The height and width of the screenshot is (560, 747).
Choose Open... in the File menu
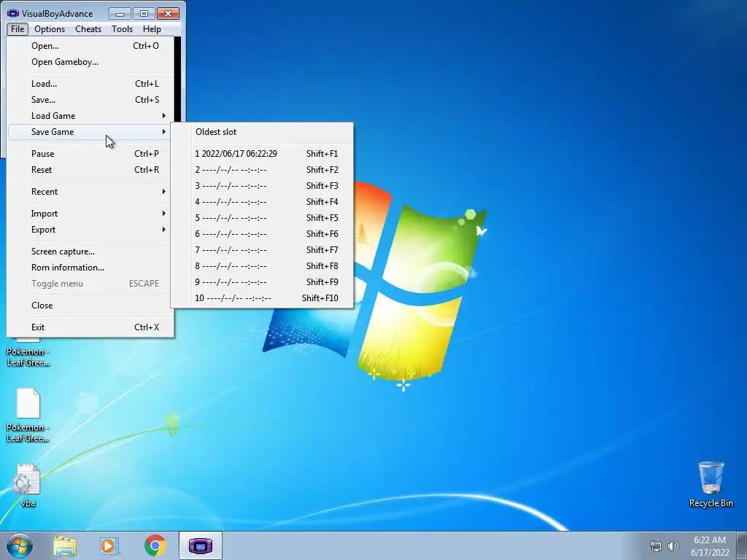[90, 46]
